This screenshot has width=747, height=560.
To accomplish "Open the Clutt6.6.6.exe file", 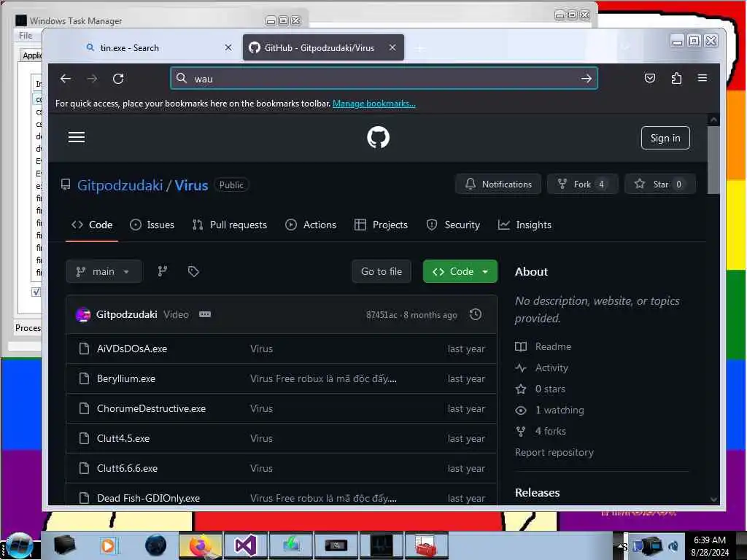I will point(127,468).
